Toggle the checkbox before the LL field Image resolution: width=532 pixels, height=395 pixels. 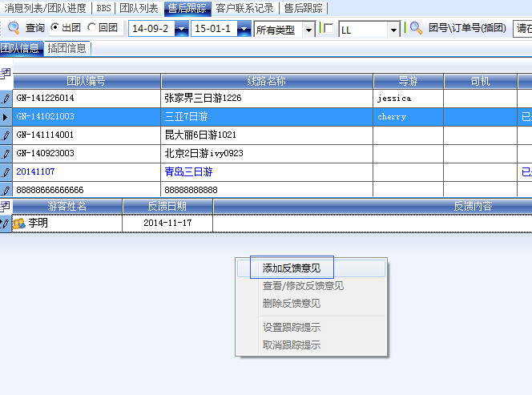coord(328,29)
